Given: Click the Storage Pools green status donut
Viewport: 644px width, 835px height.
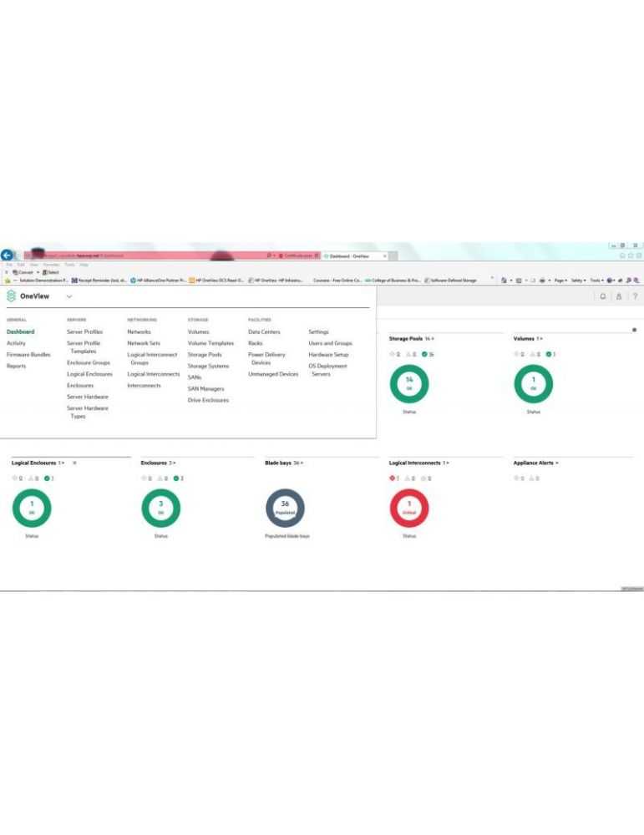Looking at the screenshot, I should (x=409, y=384).
